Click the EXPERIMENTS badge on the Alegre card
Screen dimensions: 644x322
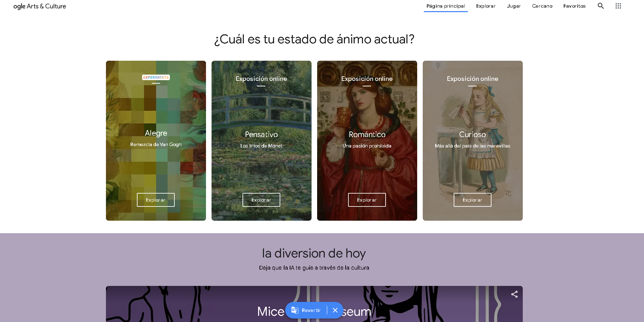156,77
